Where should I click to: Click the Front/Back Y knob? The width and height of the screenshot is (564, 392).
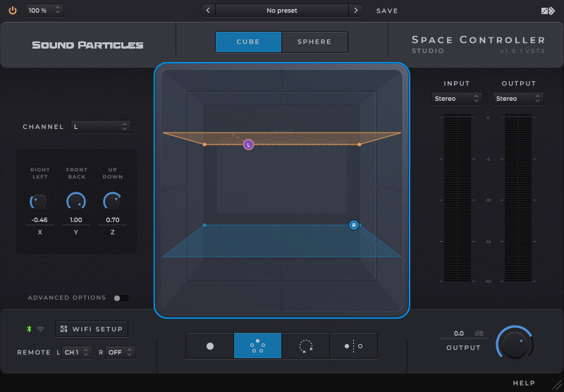coord(76,202)
